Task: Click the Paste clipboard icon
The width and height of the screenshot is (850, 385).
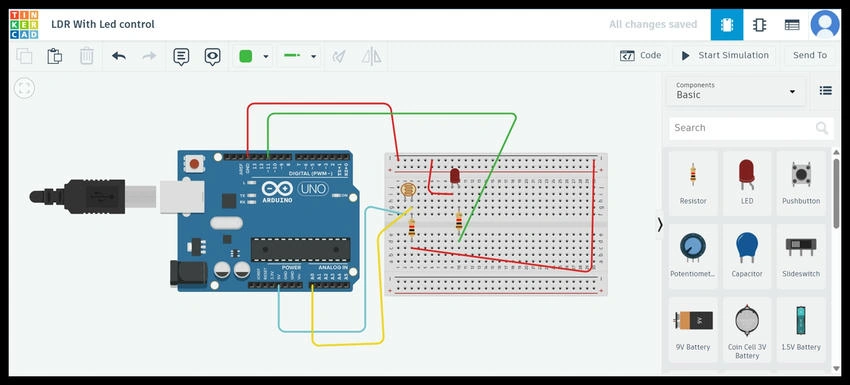Action: click(x=55, y=56)
